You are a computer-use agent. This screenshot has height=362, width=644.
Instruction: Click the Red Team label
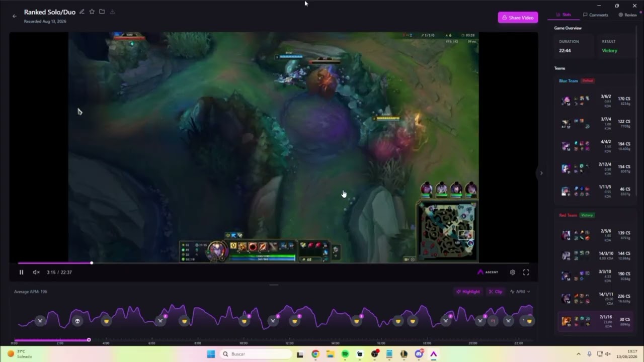pos(568,215)
